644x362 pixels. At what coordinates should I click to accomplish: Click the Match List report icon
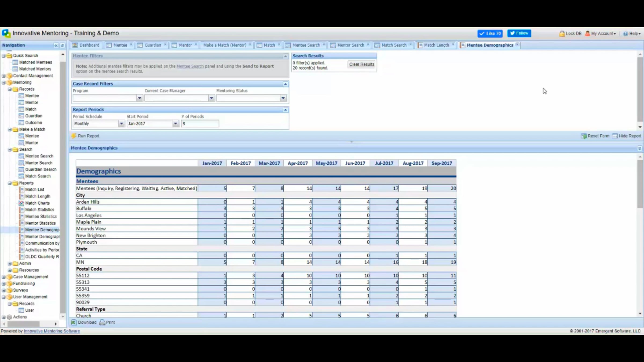22,190
